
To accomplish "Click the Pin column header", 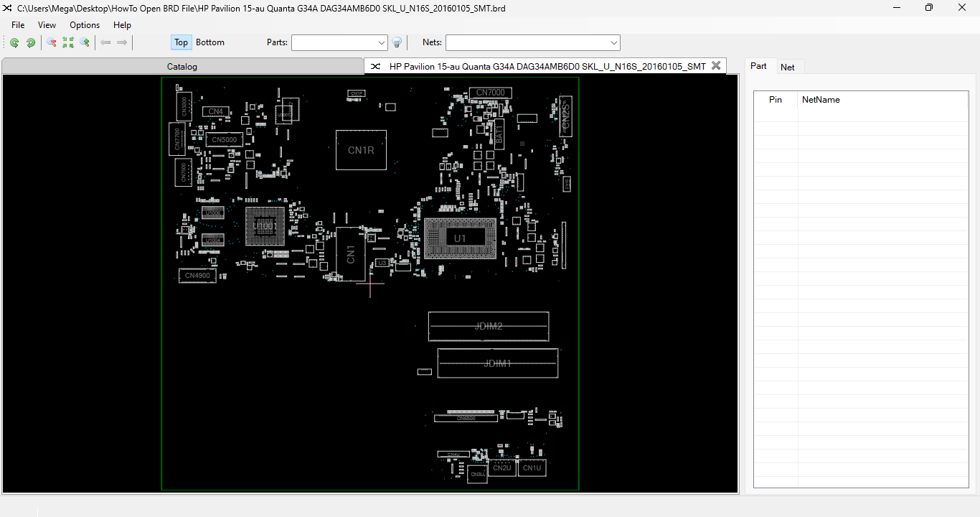I will [776, 100].
